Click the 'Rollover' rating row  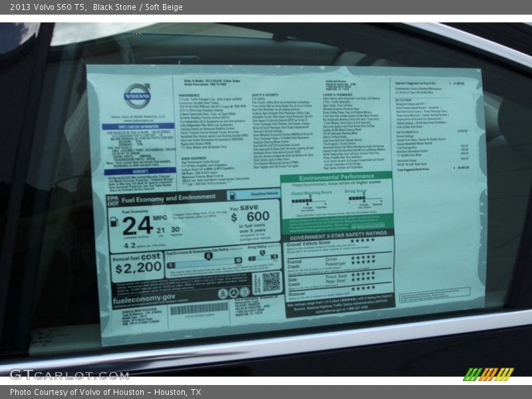(338, 292)
